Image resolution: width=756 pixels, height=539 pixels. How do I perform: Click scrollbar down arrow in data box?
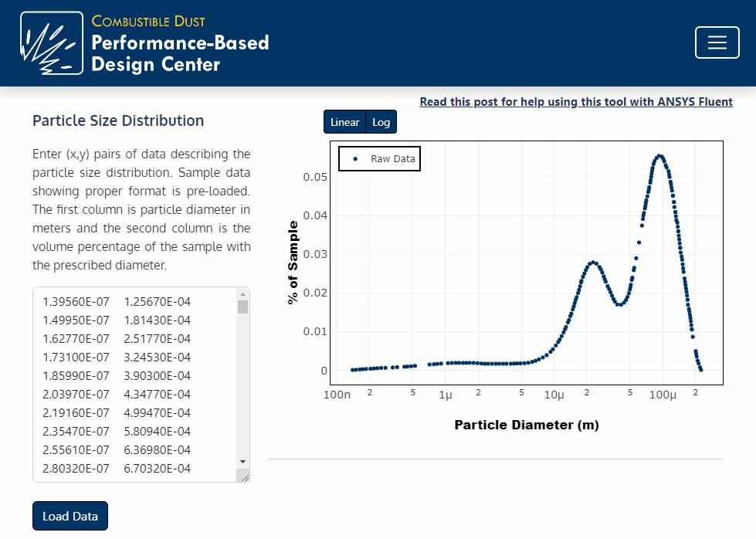click(x=243, y=461)
